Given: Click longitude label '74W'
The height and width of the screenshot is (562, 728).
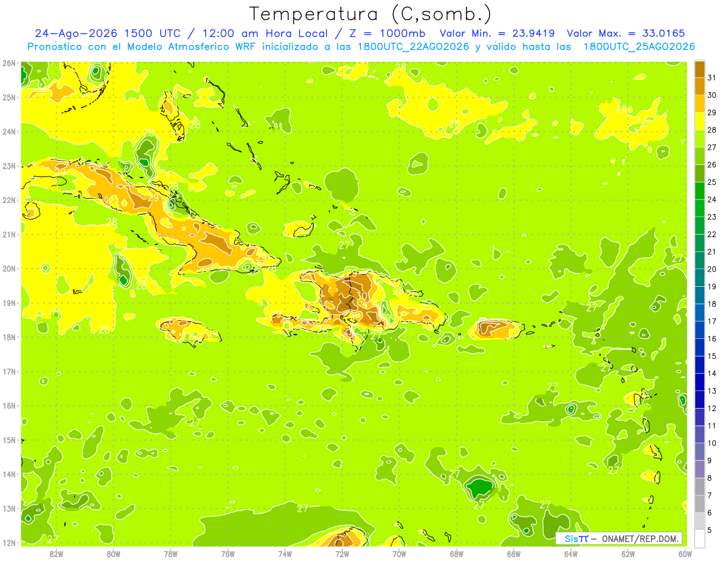Looking at the screenshot, I should [285, 554].
